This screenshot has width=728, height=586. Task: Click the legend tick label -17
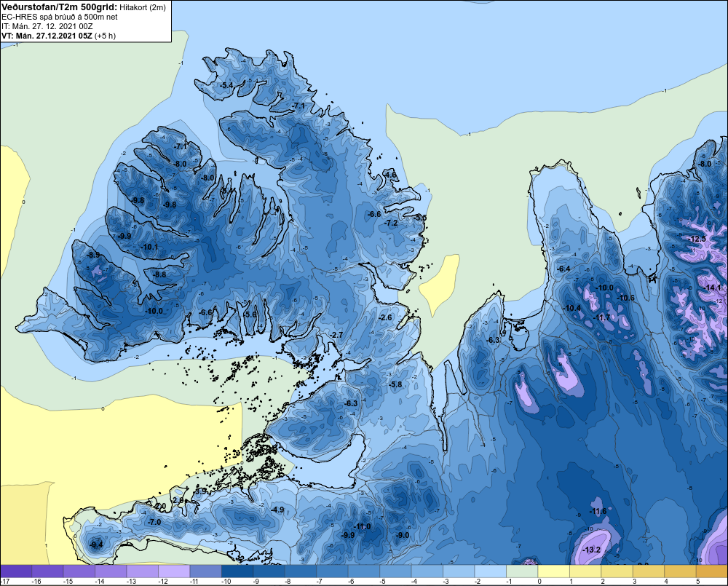4,582
